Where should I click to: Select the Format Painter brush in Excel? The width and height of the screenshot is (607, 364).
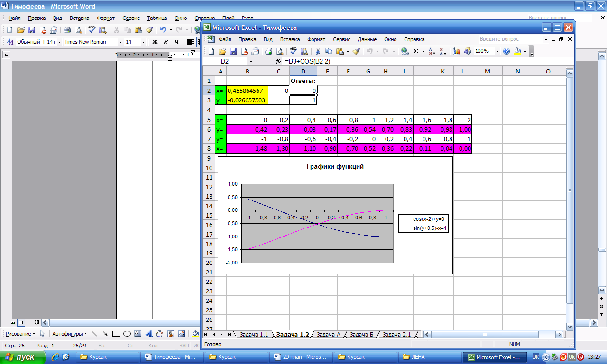pos(356,51)
